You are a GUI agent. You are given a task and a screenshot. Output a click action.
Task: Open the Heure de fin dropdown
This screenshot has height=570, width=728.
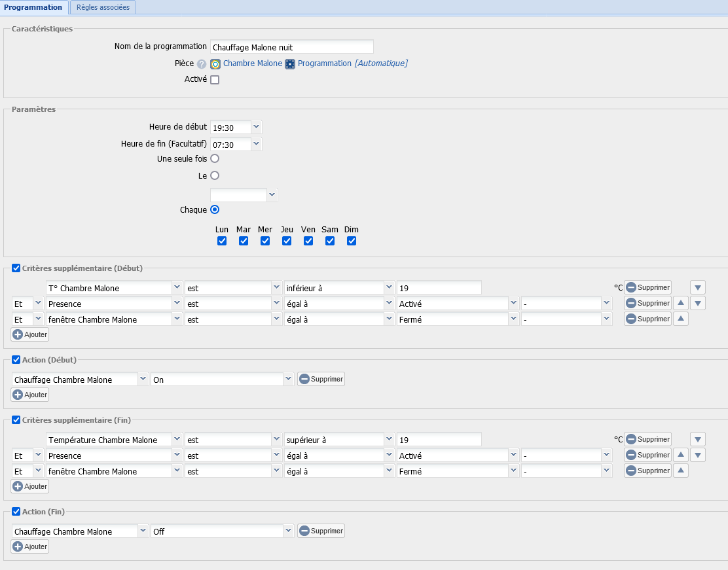(256, 145)
